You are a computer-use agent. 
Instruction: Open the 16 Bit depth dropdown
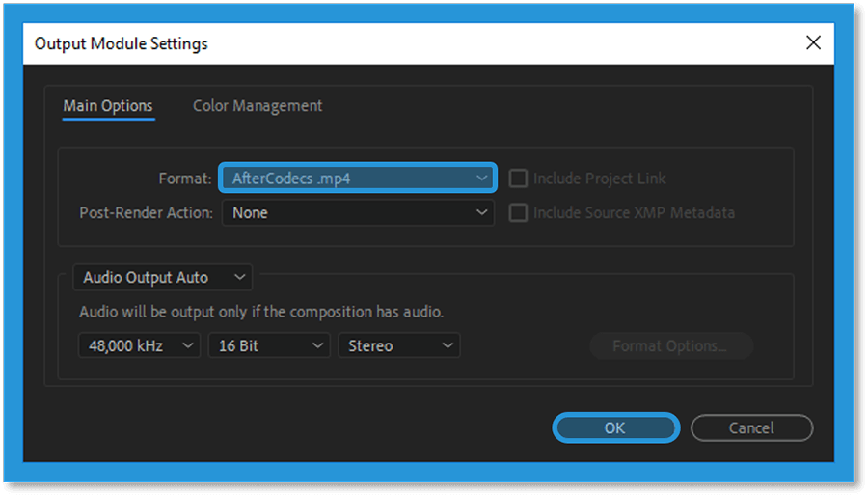[269, 345]
